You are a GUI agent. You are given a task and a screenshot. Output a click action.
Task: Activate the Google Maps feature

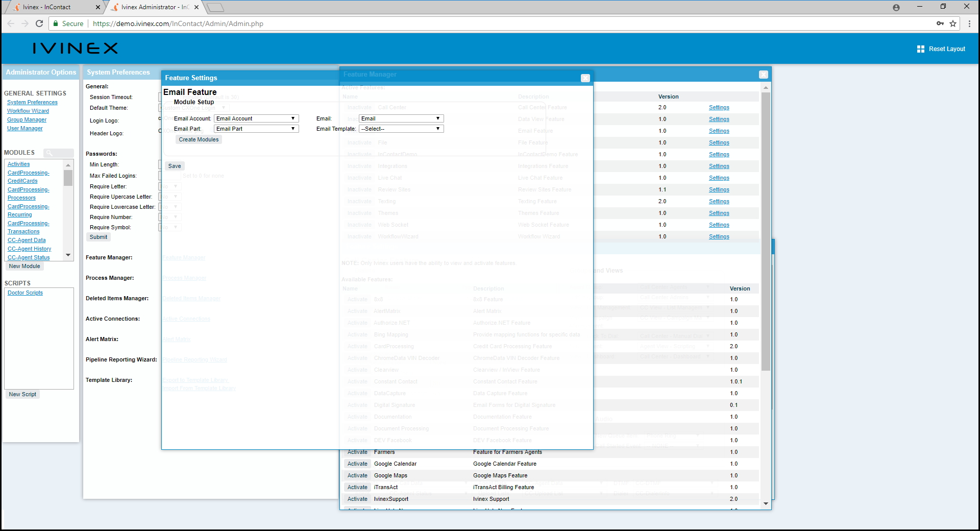coord(357,475)
